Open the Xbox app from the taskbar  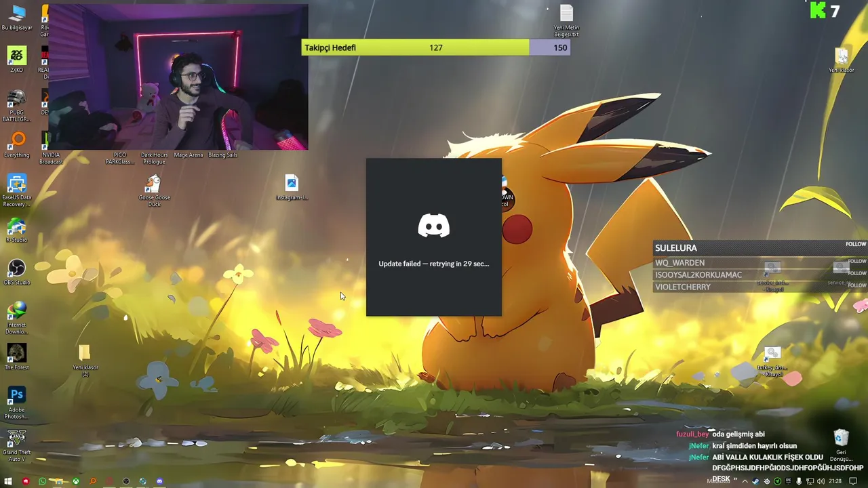[76, 481]
